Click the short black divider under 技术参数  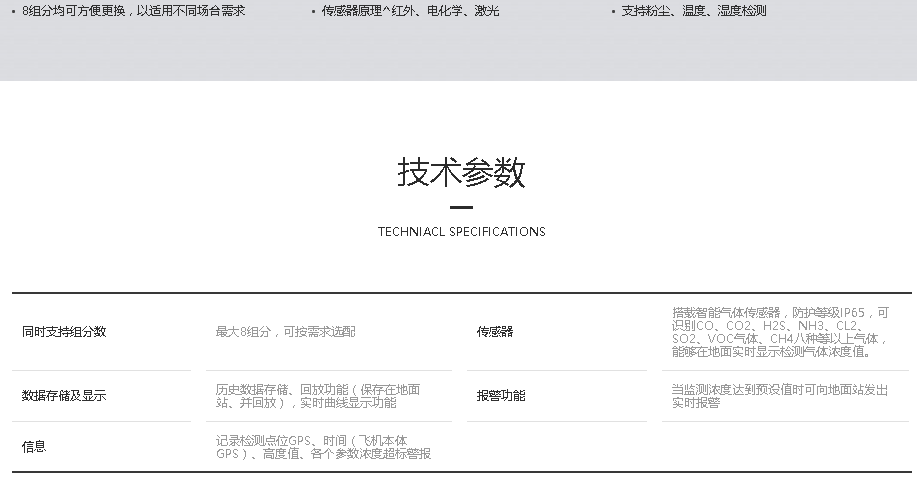pyautogui.click(x=461, y=208)
